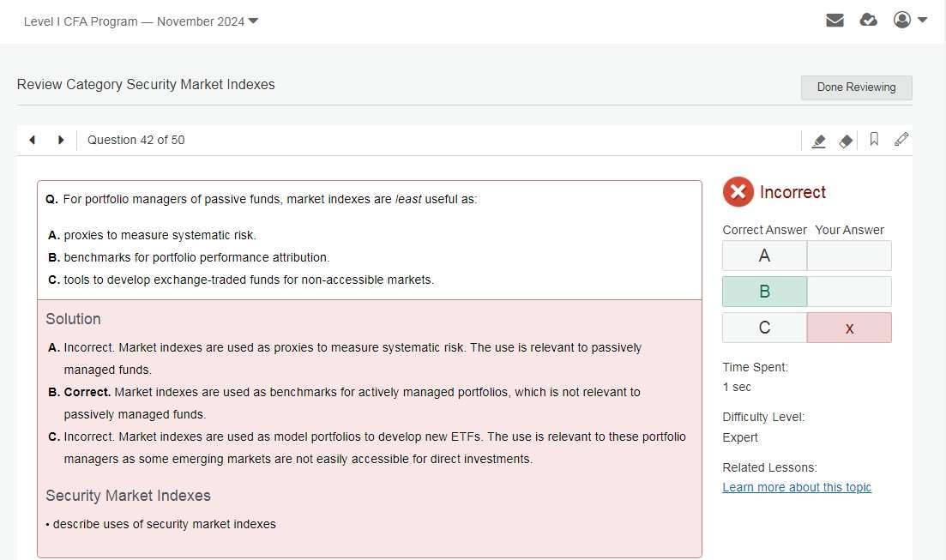Click the cloud sync checkmark icon
This screenshot has height=560, width=946.
coord(868,21)
